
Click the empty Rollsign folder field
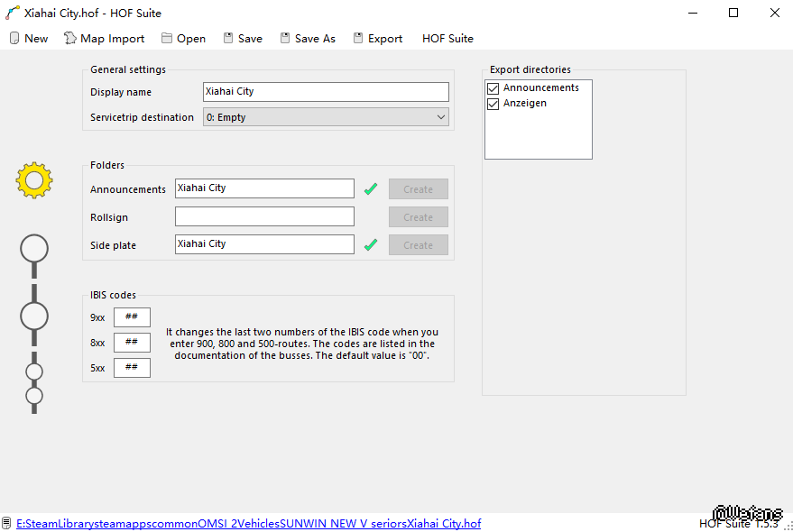(264, 216)
